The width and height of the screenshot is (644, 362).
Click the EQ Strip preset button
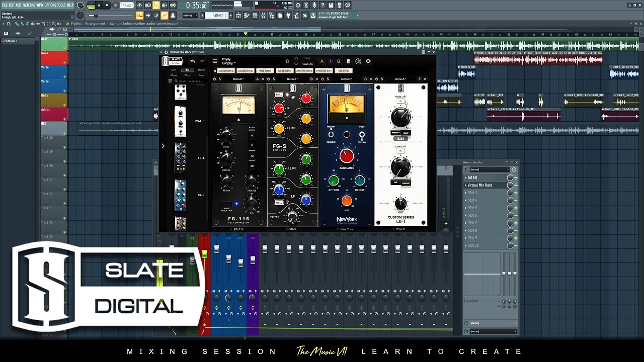pyautogui.click(x=343, y=71)
